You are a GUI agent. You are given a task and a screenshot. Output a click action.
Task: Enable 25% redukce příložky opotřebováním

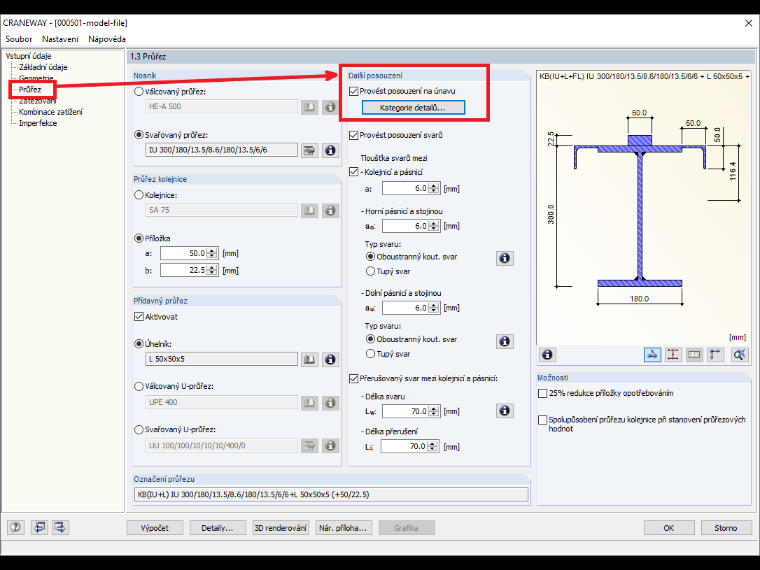(543, 393)
